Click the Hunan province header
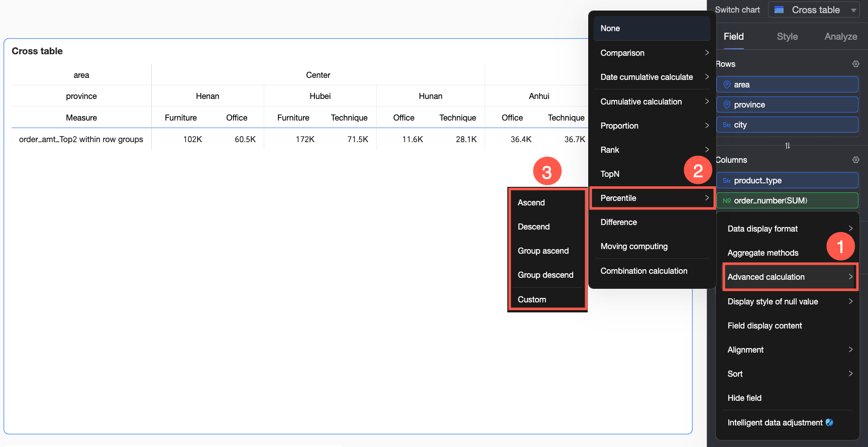Viewport: 868px width, 447px height. (430, 96)
